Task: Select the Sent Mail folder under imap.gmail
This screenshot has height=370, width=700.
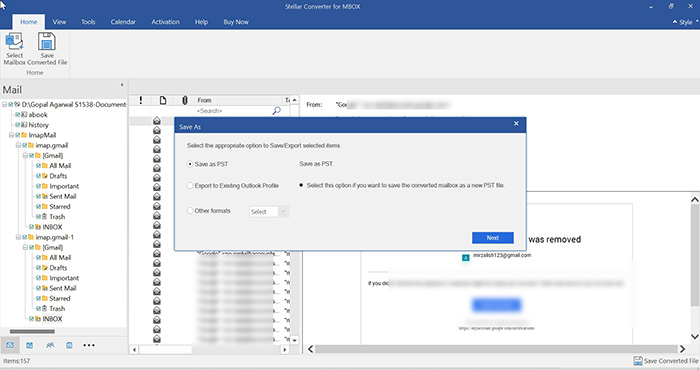Action: pyautogui.click(x=62, y=196)
